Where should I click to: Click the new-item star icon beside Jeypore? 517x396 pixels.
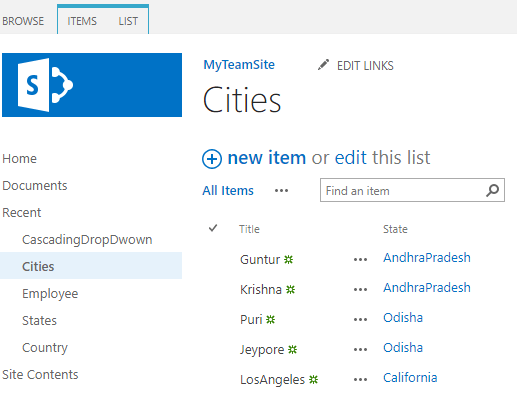pos(292,349)
